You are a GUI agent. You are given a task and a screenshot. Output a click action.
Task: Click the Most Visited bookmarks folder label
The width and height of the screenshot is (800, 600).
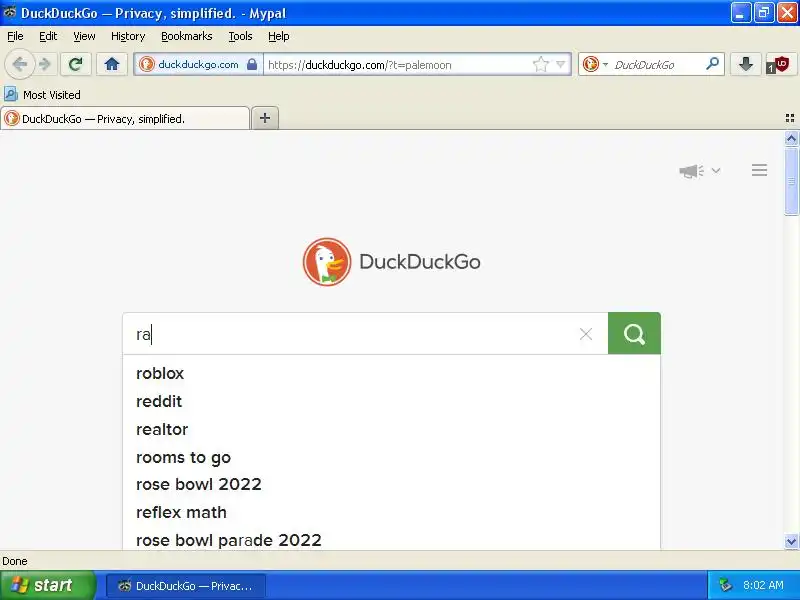tap(52, 95)
